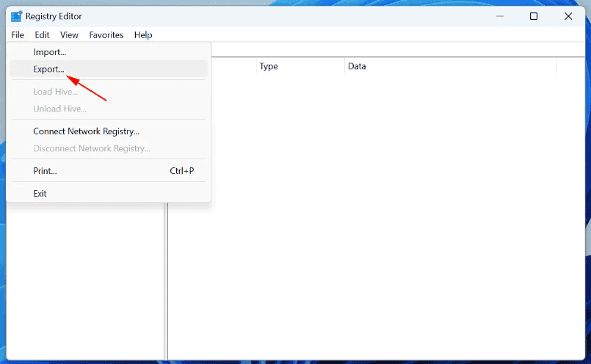
Task: Open the Help menu
Action: [x=143, y=35]
